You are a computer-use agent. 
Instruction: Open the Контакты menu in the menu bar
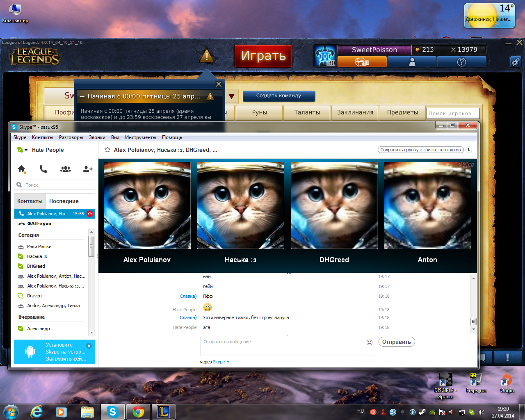(43, 137)
